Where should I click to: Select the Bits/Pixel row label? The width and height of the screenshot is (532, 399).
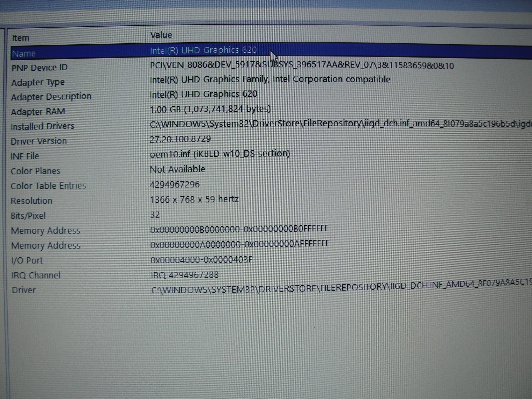point(28,216)
